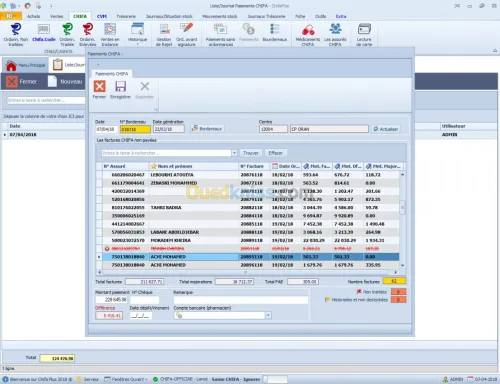Viewport: 500px width, 384px height.
Task: Click the Bordereaux ribbon icon
Action: click(275, 29)
